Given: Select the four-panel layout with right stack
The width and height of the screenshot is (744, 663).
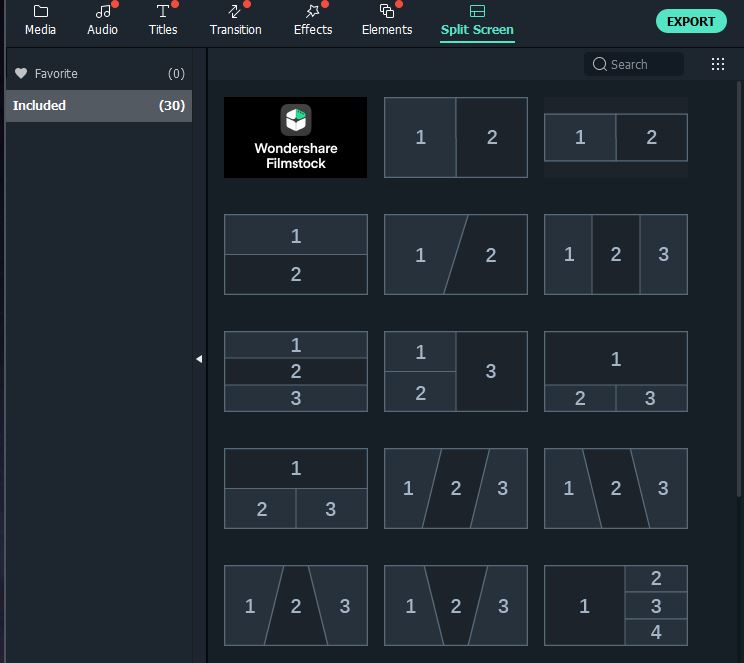Looking at the screenshot, I should point(615,605).
